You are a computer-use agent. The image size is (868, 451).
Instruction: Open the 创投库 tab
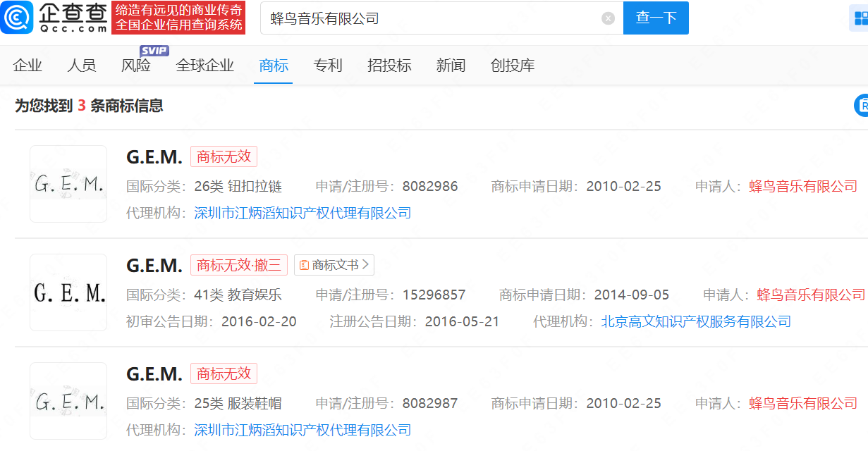tap(512, 66)
